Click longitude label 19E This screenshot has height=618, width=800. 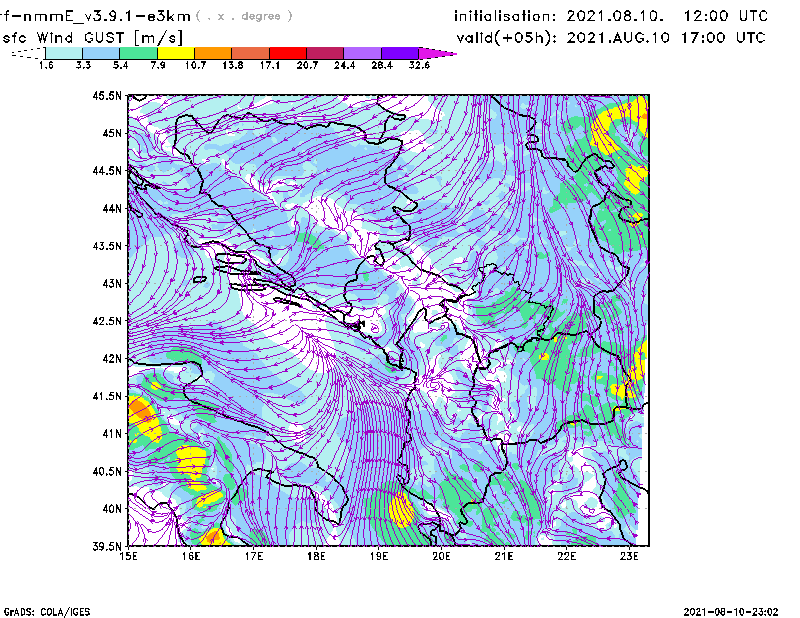pyautogui.click(x=379, y=556)
